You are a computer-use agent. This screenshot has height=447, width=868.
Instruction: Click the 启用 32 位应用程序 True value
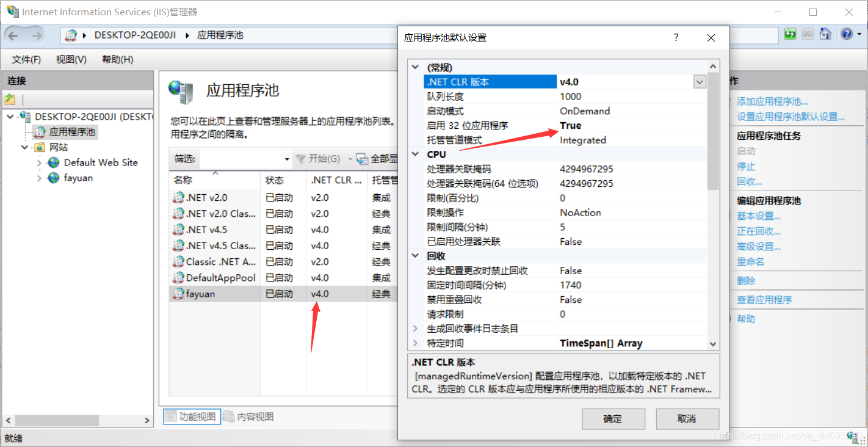click(x=571, y=125)
